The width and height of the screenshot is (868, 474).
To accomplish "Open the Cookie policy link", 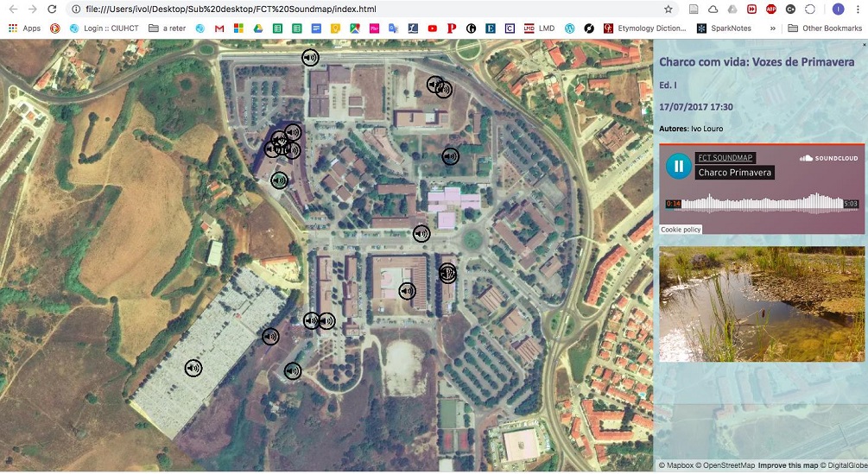I will click(681, 230).
